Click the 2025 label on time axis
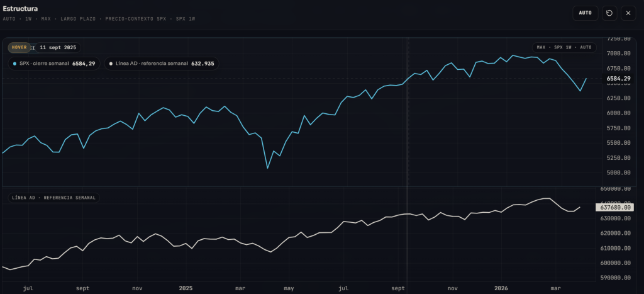The height and width of the screenshot is (294, 644). (186, 288)
